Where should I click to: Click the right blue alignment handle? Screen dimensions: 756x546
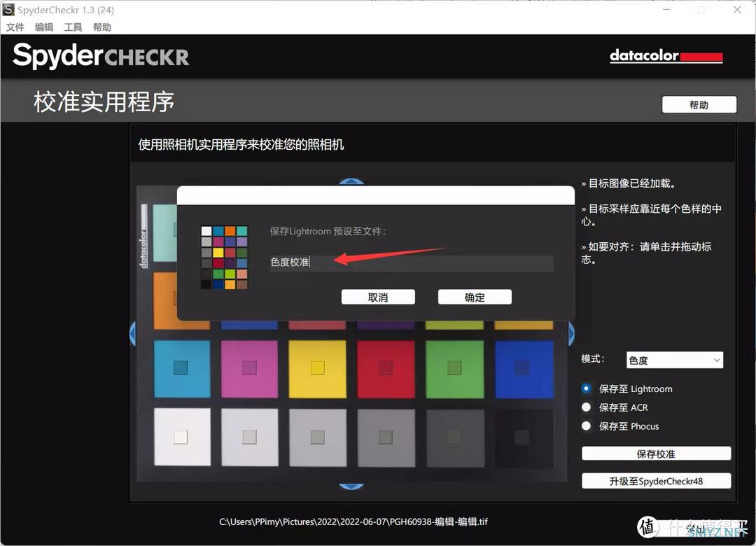coord(571,334)
